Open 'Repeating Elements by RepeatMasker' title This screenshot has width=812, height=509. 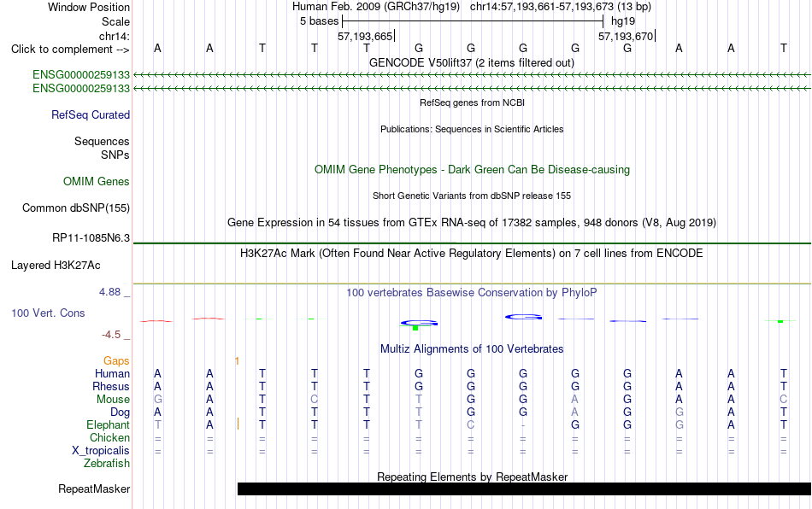[x=473, y=477]
